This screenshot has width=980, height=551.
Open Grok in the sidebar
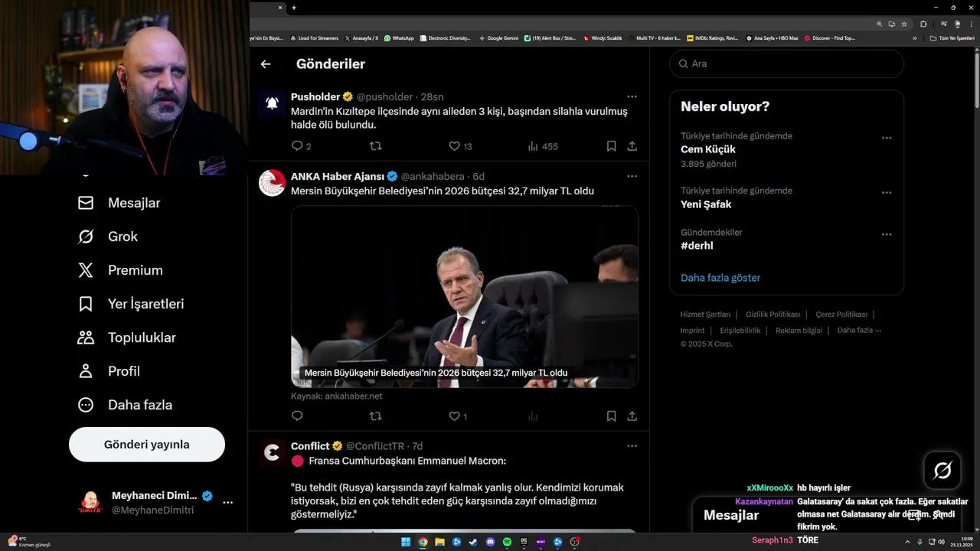[x=108, y=236]
